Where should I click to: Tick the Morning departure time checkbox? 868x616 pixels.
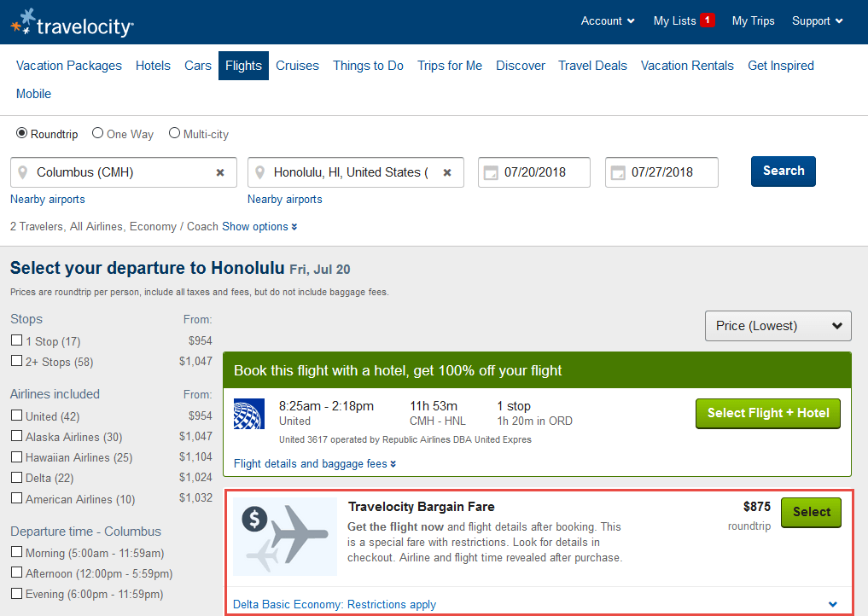(16, 552)
